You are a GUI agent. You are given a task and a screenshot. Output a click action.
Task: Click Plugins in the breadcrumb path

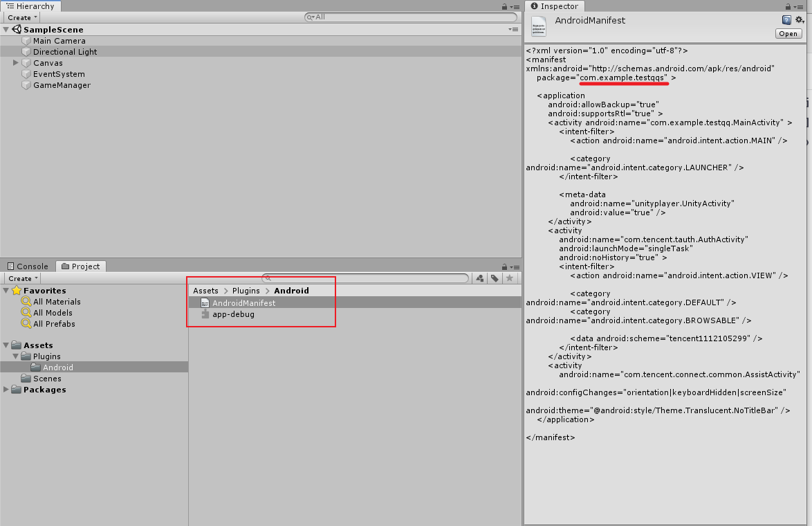[246, 291]
